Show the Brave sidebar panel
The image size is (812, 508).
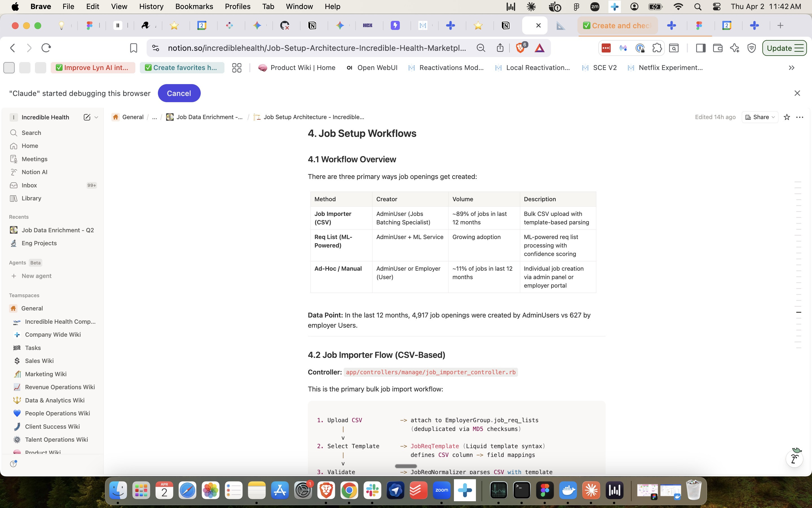pyautogui.click(x=701, y=48)
